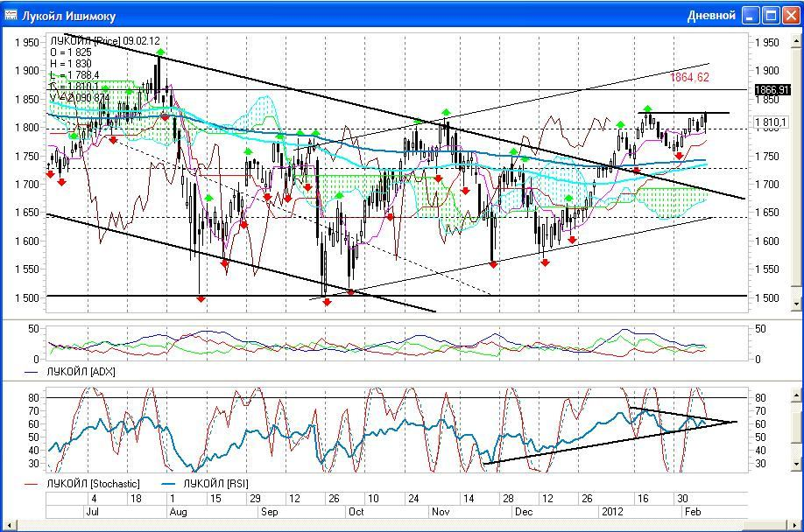Click the date label 10 on time axis
This screenshot has height=532, width=804.
(373, 498)
